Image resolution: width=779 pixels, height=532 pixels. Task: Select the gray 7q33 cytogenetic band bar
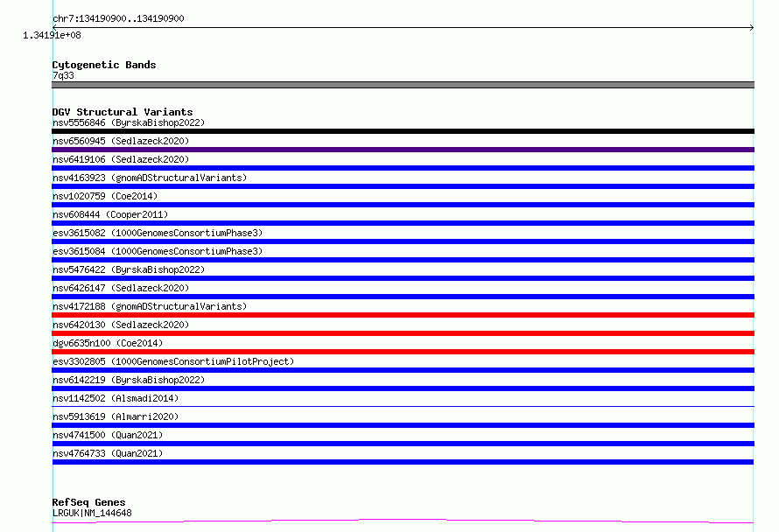tap(403, 85)
